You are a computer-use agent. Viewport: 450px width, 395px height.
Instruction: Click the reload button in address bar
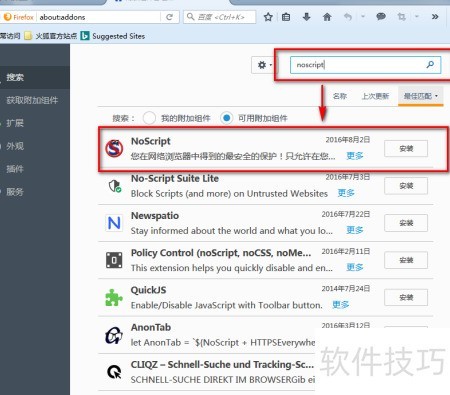[169, 17]
